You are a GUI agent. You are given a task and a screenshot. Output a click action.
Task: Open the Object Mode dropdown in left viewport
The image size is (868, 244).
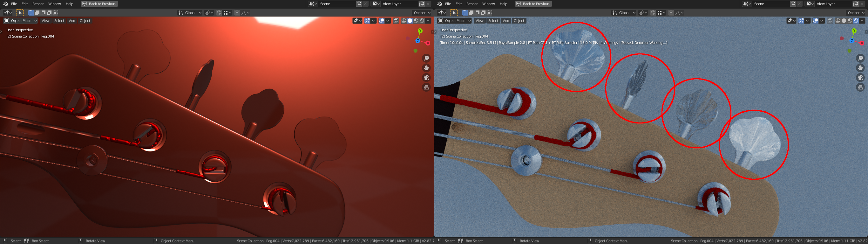click(x=21, y=21)
